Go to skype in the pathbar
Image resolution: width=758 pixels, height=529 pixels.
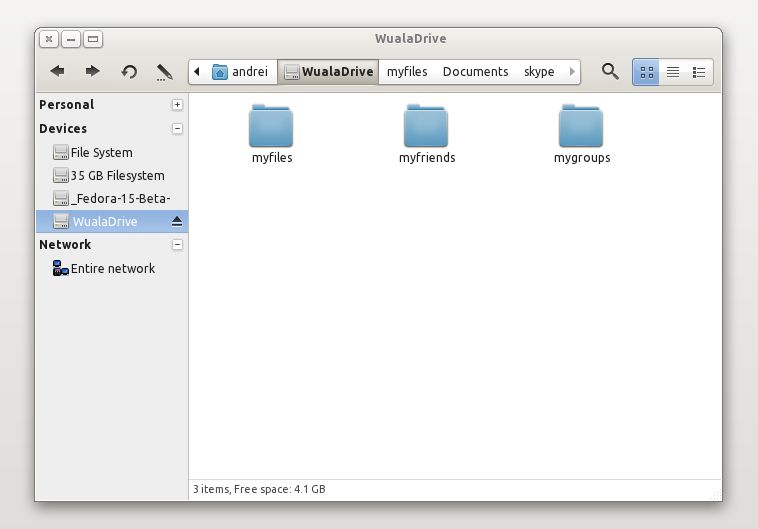point(539,72)
